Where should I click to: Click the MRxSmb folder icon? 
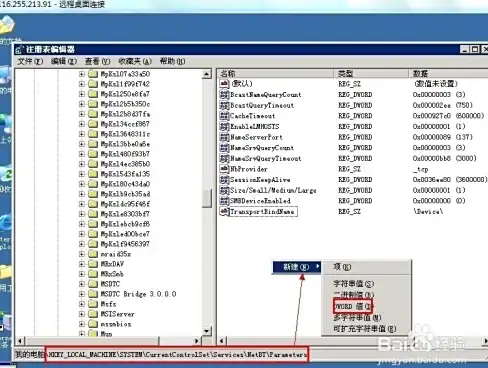93,274
